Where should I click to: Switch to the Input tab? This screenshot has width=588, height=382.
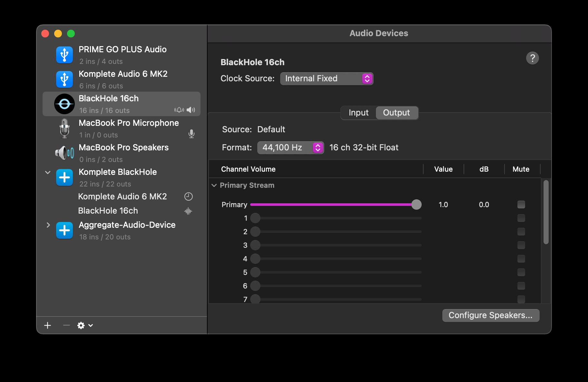pyautogui.click(x=358, y=113)
